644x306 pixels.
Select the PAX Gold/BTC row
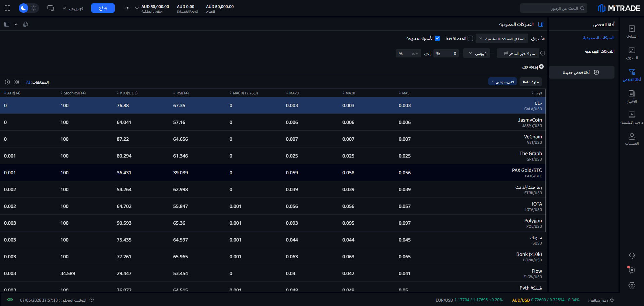(x=272, y=173)
